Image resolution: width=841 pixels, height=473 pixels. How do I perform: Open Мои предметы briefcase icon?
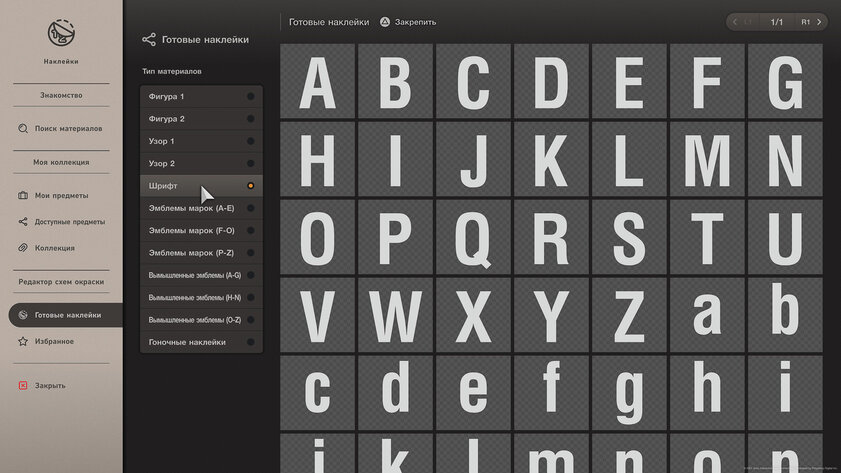click(x=23, y=196)
